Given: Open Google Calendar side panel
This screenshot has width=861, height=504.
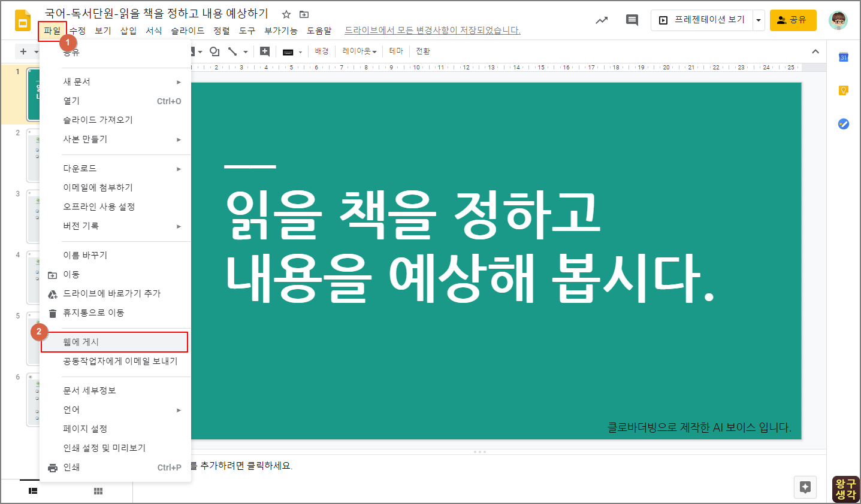Looking at the screenshot, I should click(844, 57).
